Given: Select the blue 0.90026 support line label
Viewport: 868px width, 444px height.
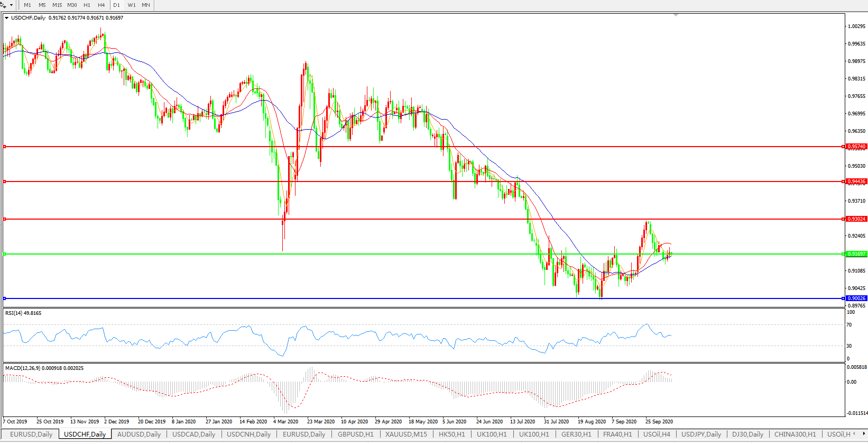Looking at the screenshot, I should coord(856,298).
